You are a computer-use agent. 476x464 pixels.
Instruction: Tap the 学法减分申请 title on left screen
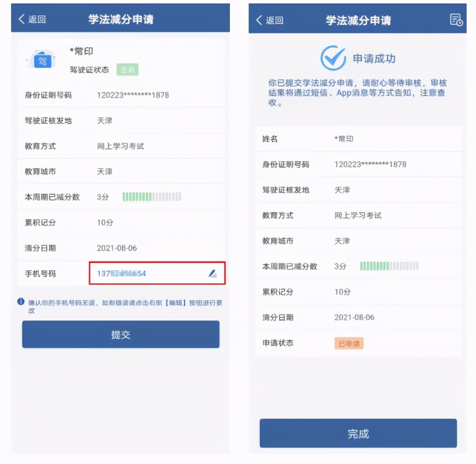tap(121, 20)
